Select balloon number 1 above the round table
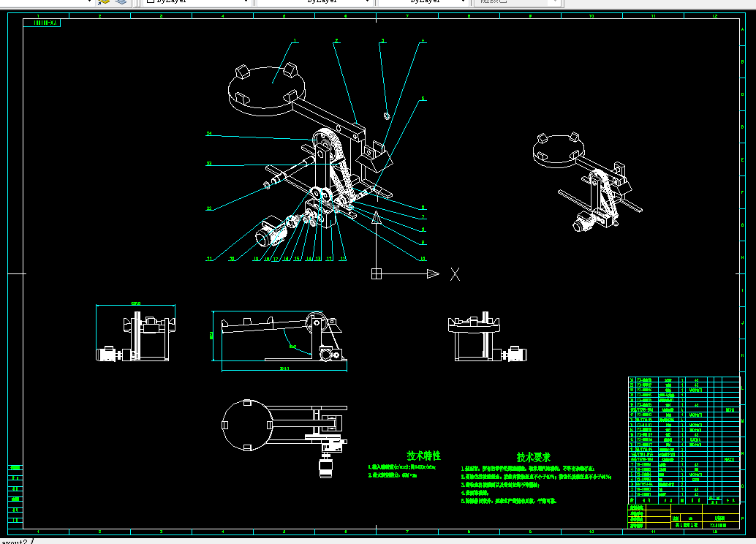This screenshot has height=544, width=756. (x=295, y=41)
